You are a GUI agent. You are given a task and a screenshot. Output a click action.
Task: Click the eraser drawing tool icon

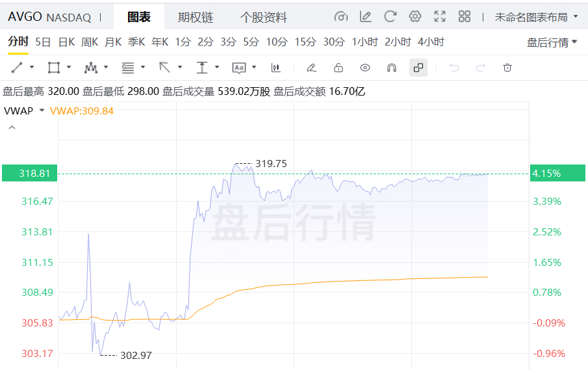click(311, 68)
